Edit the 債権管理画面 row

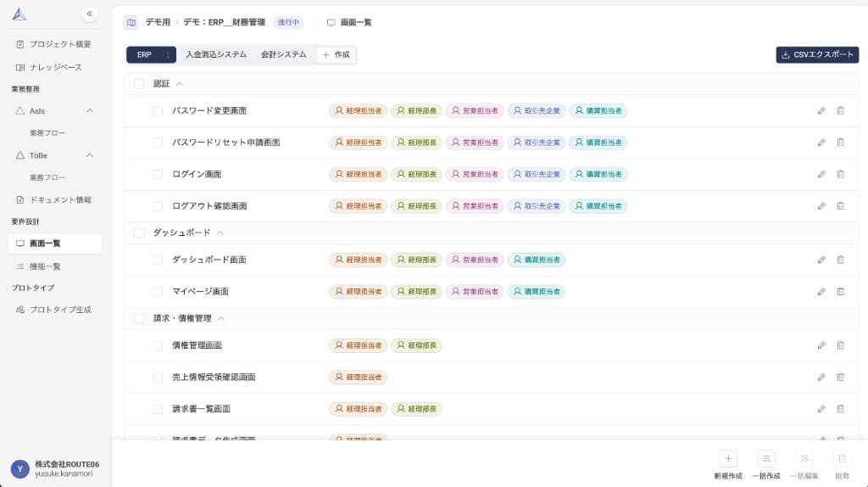[x=821, y=345]
